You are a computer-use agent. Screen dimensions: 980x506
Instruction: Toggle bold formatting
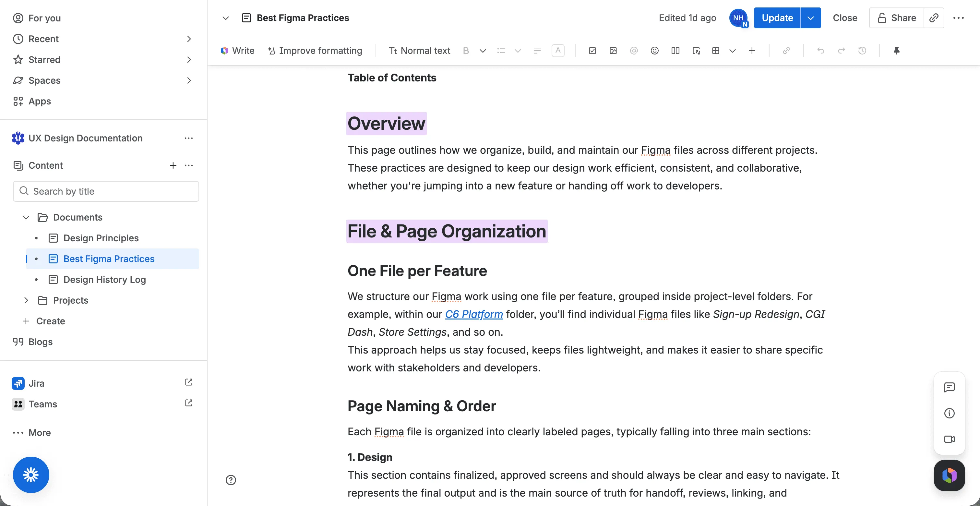coord(466,51)
